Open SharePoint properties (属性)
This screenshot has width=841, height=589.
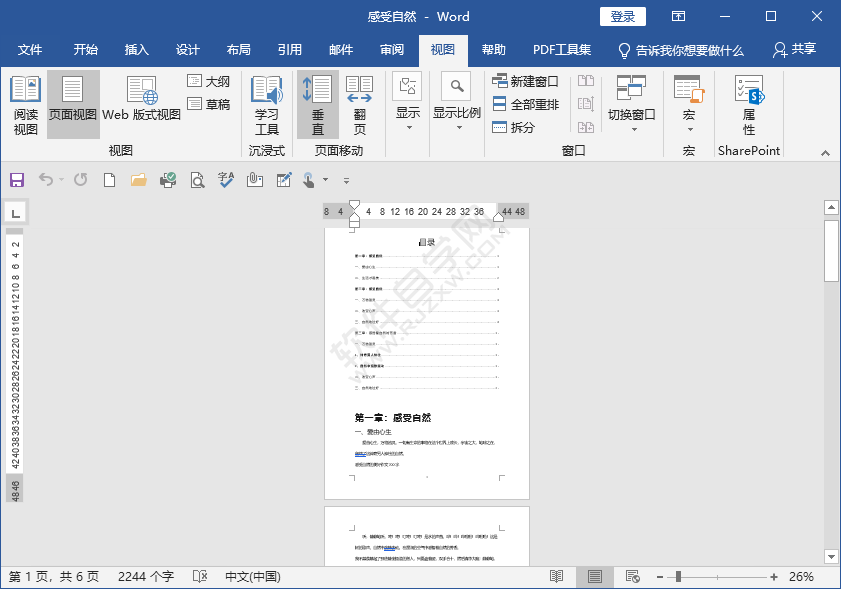[749, 105]
